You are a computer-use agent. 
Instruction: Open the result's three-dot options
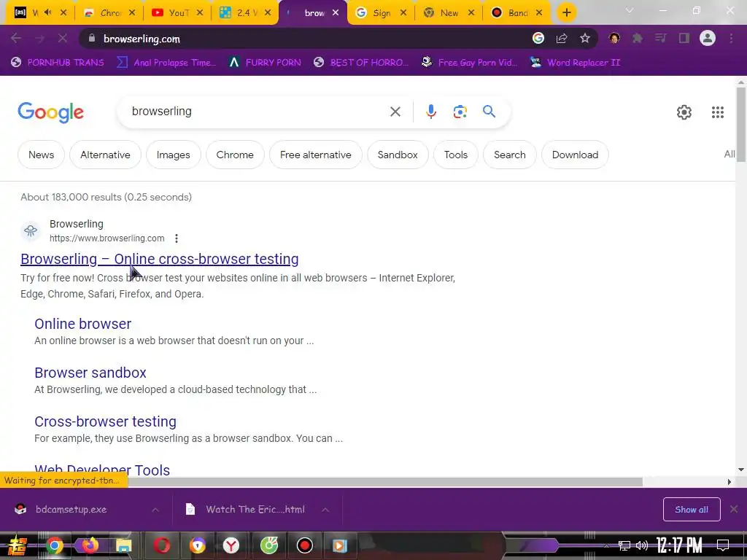177,238
